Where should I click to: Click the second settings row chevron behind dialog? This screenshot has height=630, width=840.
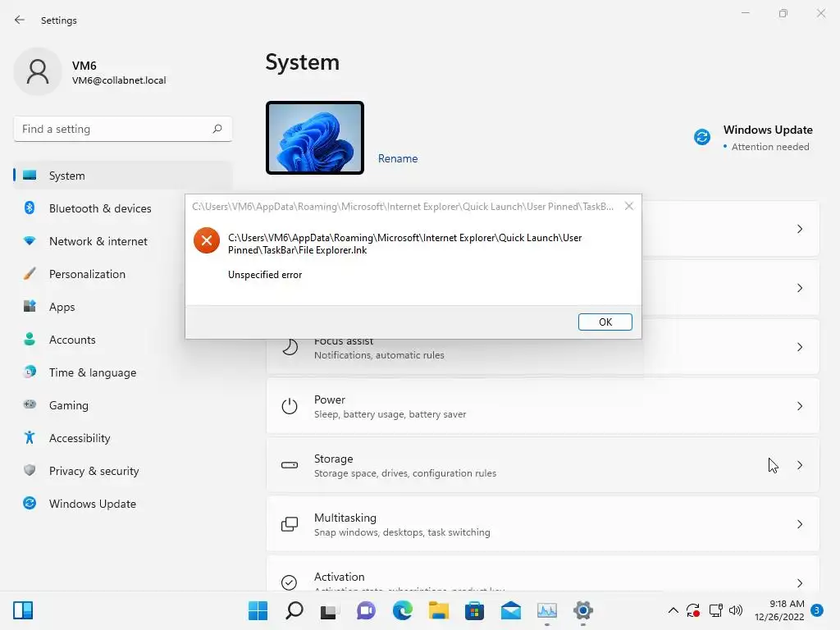799,288
